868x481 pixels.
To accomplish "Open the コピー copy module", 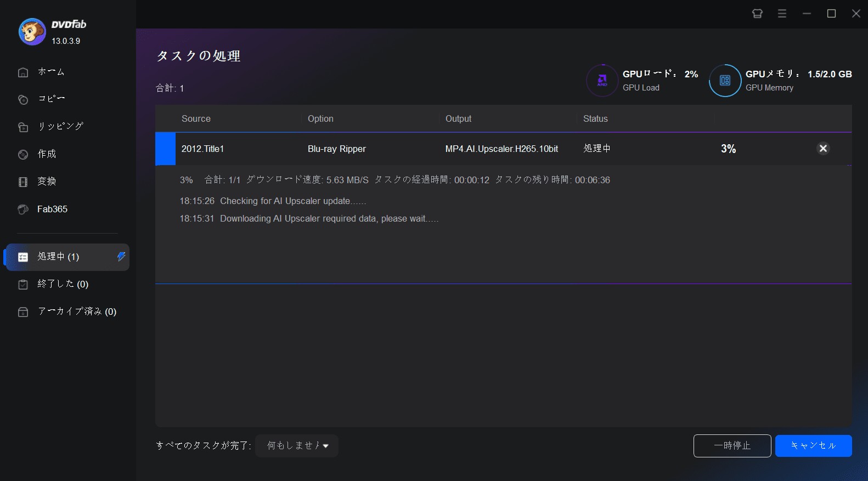I will tap(51, 99).
